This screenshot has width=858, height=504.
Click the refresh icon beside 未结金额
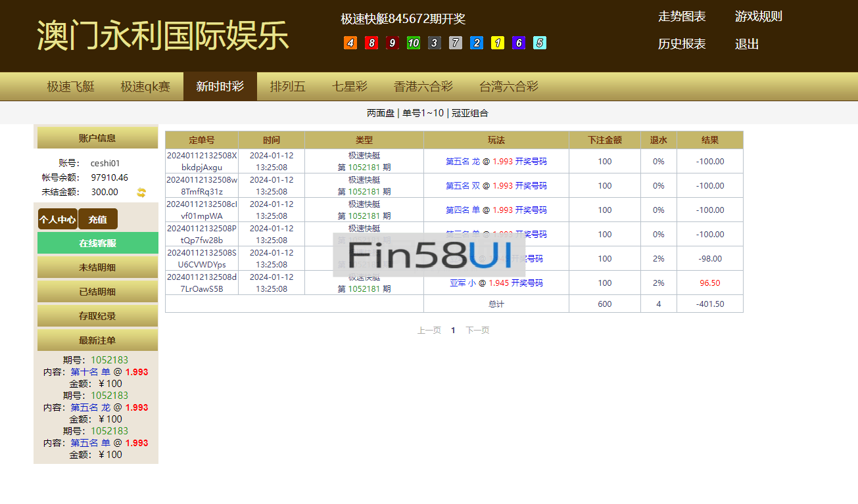click(x=141, y=193)
